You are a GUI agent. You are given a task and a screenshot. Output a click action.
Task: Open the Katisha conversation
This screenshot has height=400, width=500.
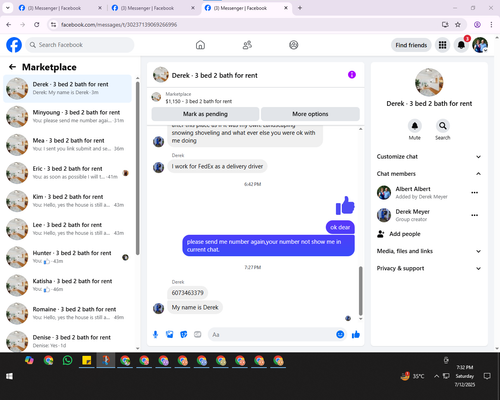67,285
